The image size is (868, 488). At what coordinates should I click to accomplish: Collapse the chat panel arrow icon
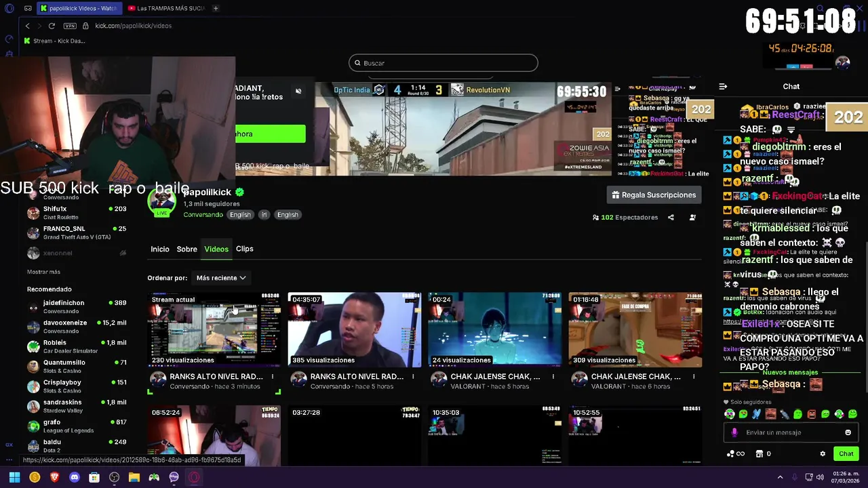pos(723,86)
